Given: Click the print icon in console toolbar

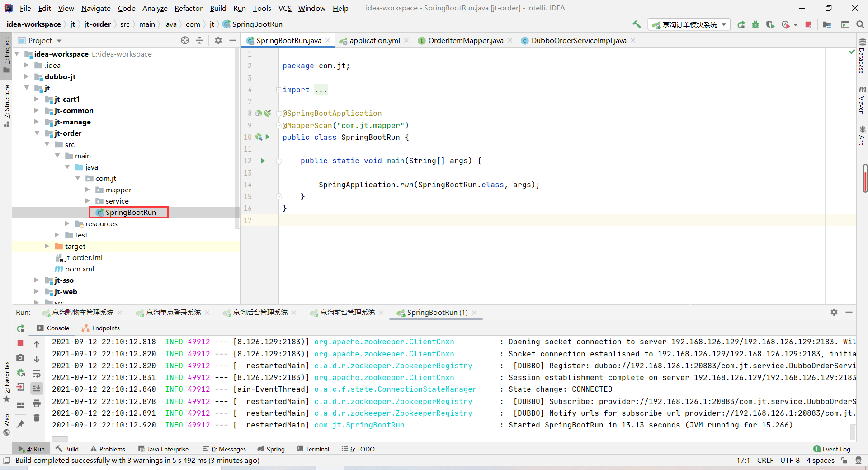Looking at the screenshot, I should [37, 403].
